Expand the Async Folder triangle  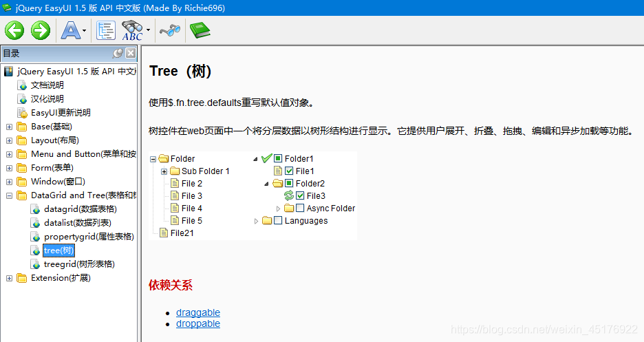[x=278, y=209]
